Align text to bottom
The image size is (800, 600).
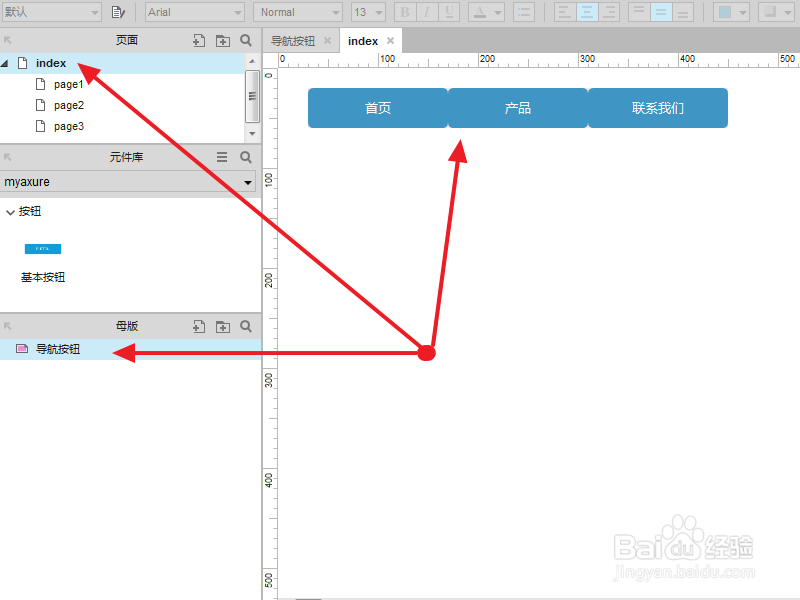point(683,12)
